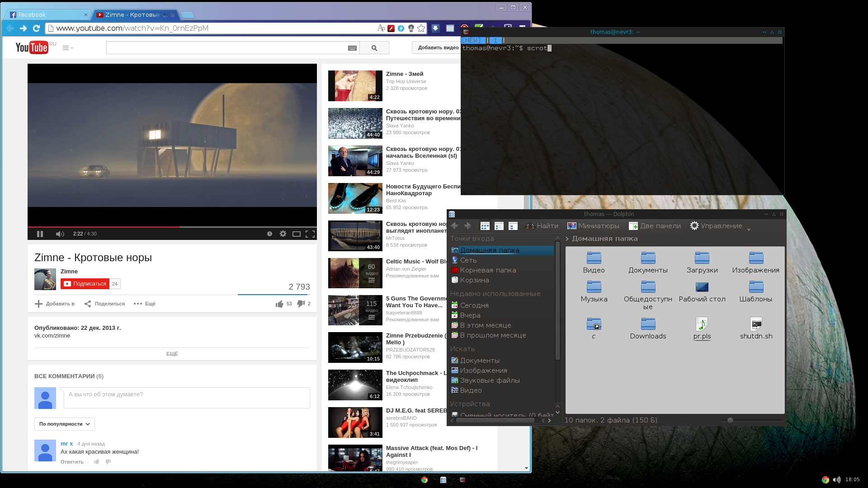This screenshot has height=488, width=868.
Task: Reload the YouTube page in Chrome
Action: click(37, 28)
